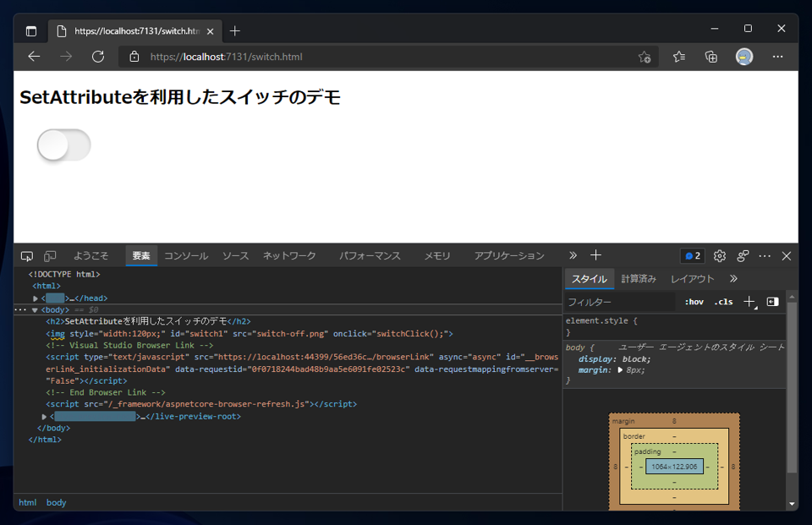Focus the フィルター styles filter field
This screenshot has width=812, height=525.
click(620, 302)
